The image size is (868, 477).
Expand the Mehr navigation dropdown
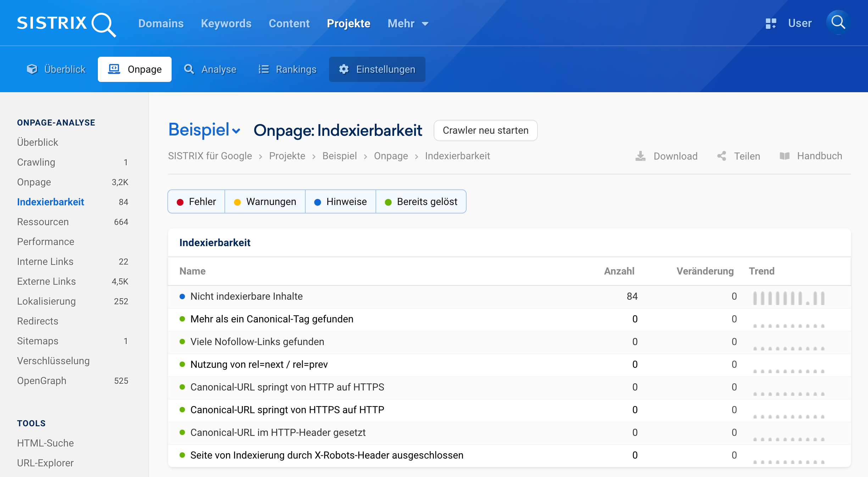tap(408, 23)
